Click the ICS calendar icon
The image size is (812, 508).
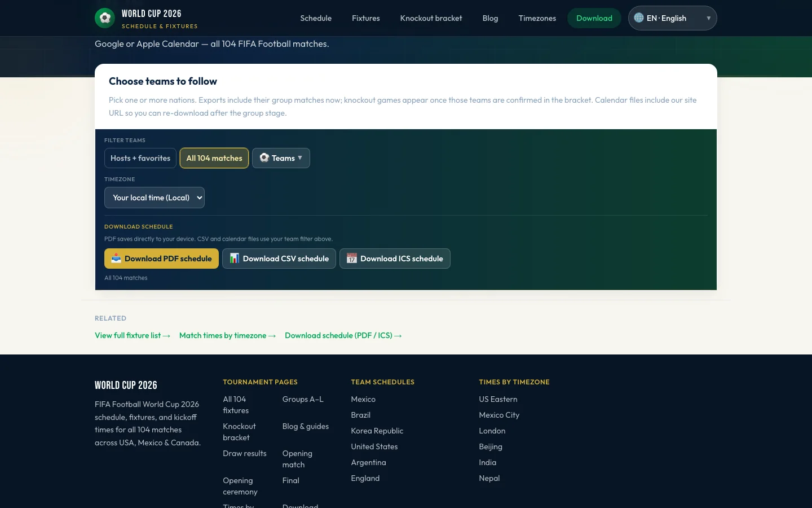click(x=352, y=258)
